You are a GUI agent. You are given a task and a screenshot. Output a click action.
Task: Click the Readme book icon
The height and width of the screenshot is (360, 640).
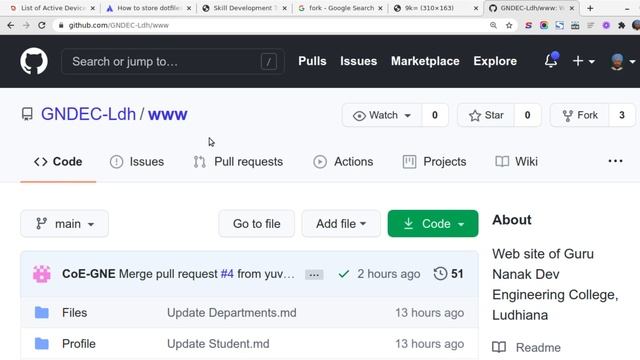[x=499, y=347]
